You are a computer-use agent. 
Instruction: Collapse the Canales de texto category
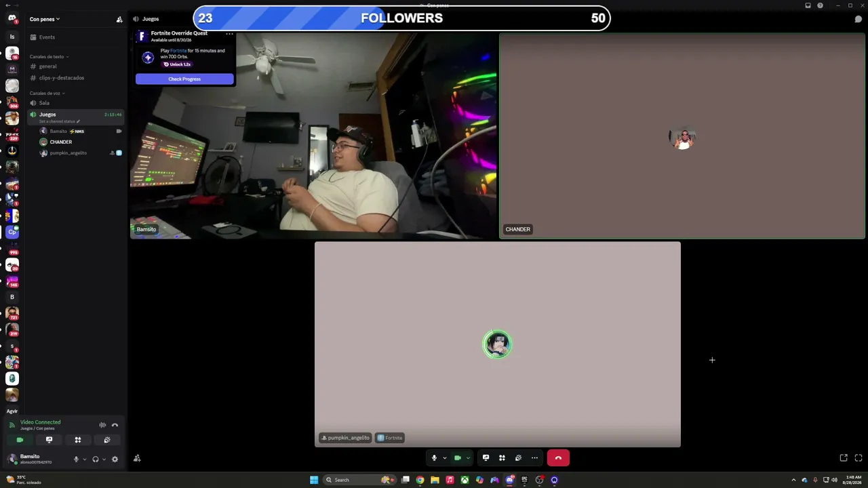[49, 57]
